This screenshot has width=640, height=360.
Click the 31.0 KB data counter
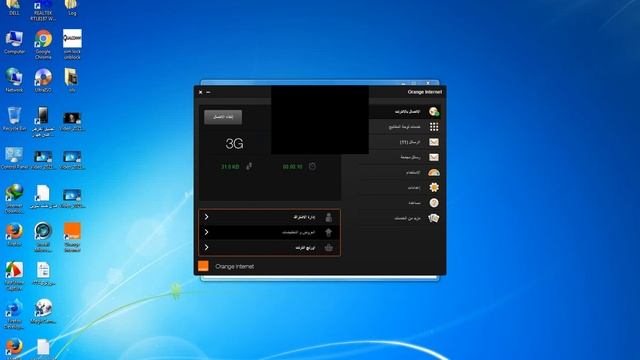pyautogui.click(x=230, y=167)
